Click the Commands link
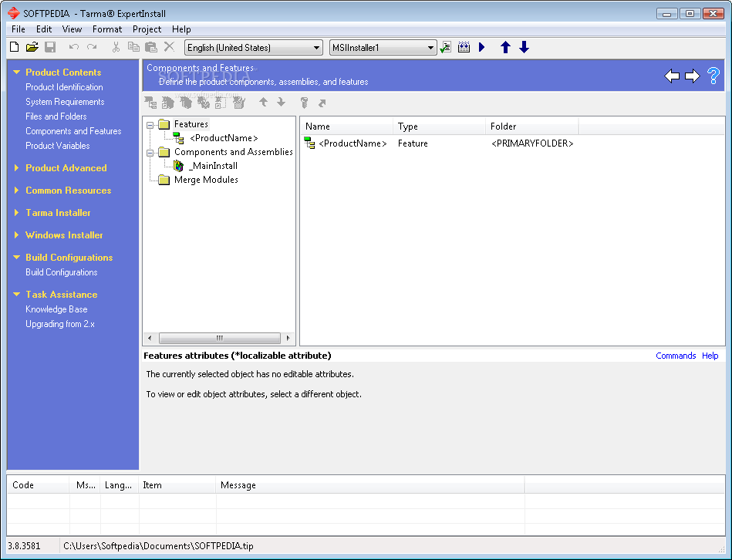The width and height of the screenshot is (732, 560). [676, 356]
